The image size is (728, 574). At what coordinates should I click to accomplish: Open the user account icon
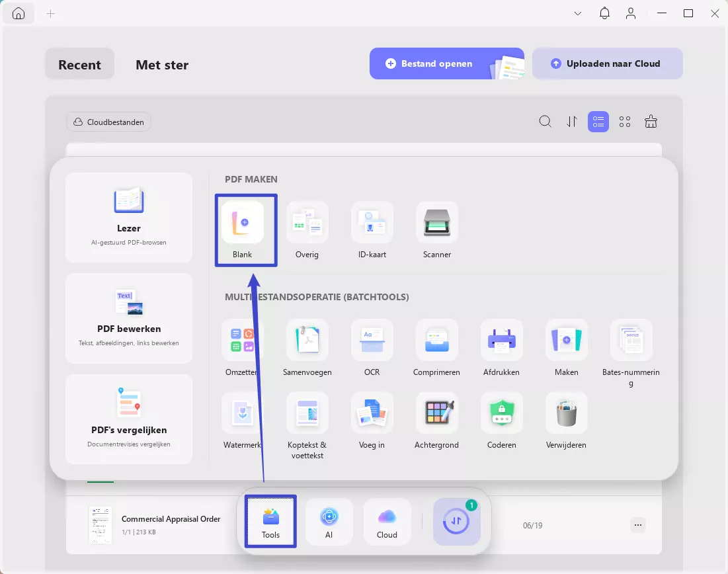631,13
